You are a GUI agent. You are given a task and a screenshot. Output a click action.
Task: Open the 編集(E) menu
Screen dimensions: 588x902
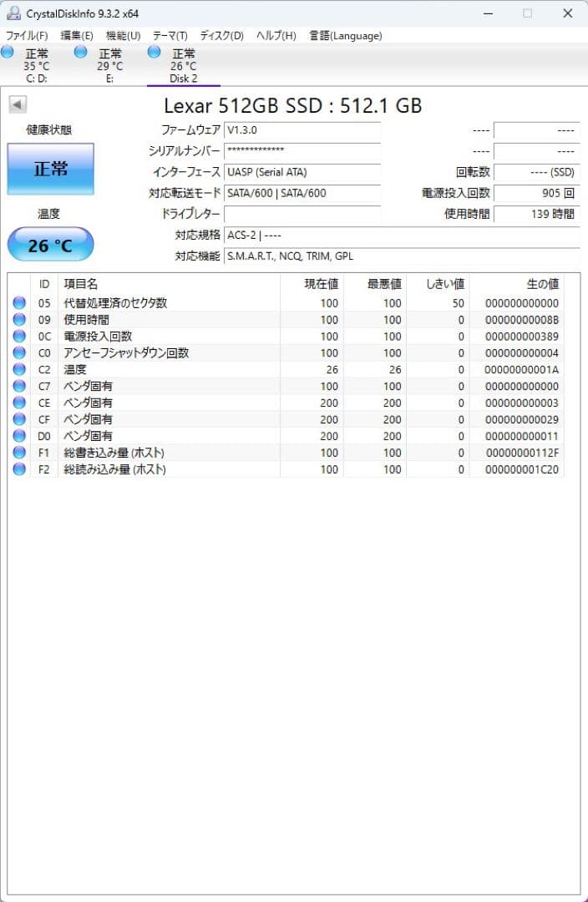click(77, 36)
